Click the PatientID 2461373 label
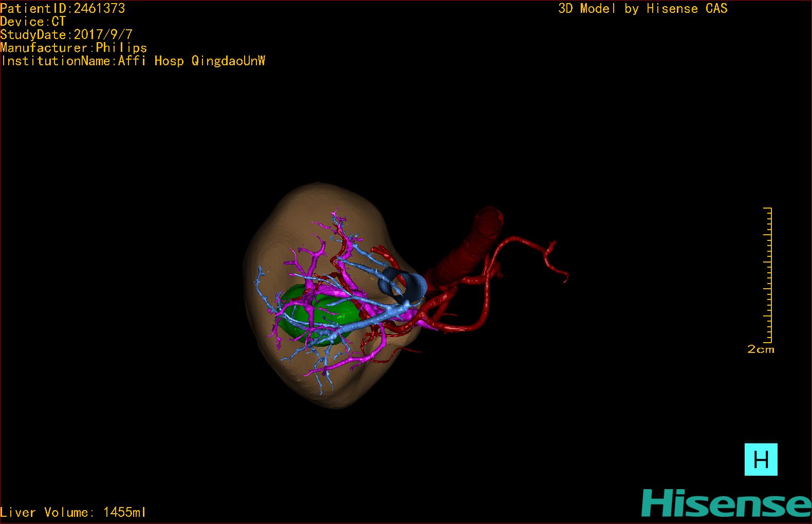The height and width of the screenshot is (524, 812). tap(62, 8)
